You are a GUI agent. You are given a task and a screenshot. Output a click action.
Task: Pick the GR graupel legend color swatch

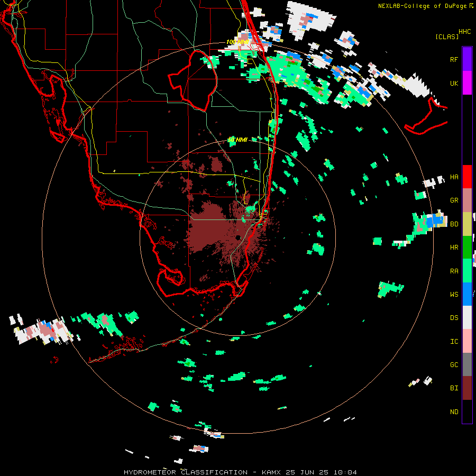click(467, 200)
